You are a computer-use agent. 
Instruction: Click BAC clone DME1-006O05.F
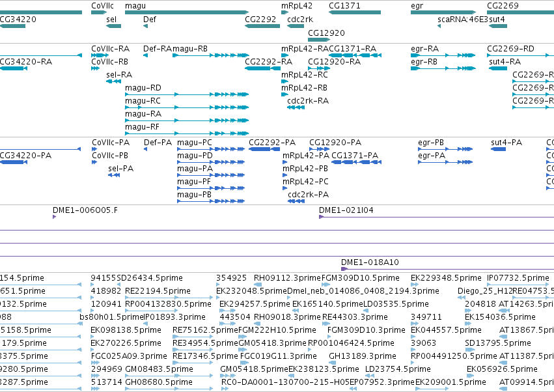(55, 217)
